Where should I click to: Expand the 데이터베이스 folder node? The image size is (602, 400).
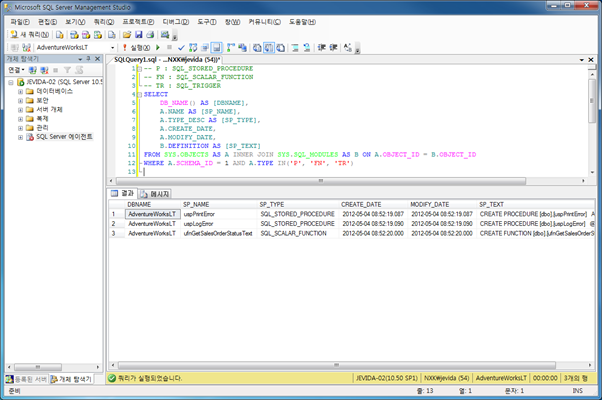[x=20, y=91]
